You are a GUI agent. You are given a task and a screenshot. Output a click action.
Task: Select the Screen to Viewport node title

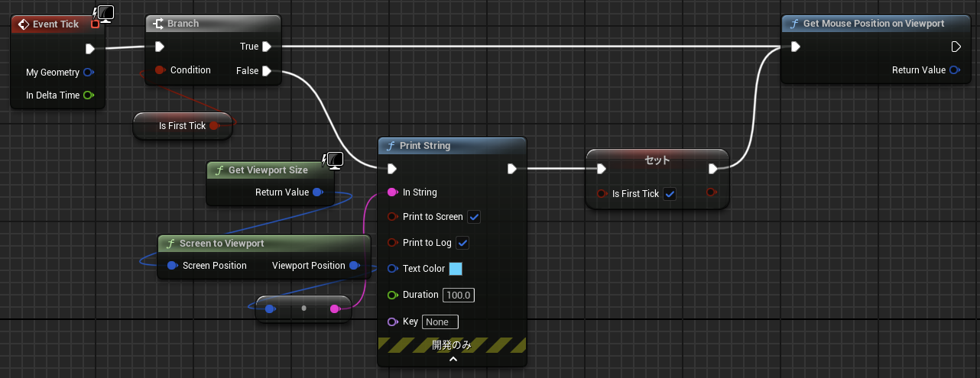[222, 244]
